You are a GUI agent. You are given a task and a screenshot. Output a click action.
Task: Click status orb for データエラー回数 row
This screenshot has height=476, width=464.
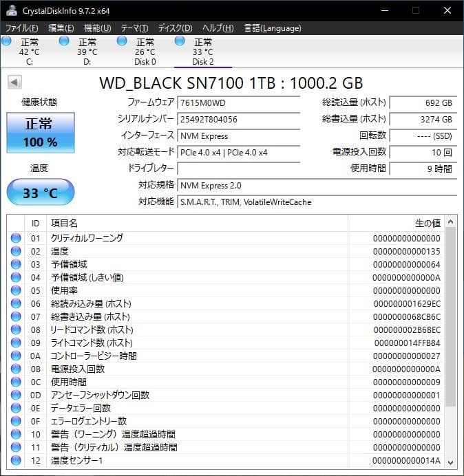16,408
